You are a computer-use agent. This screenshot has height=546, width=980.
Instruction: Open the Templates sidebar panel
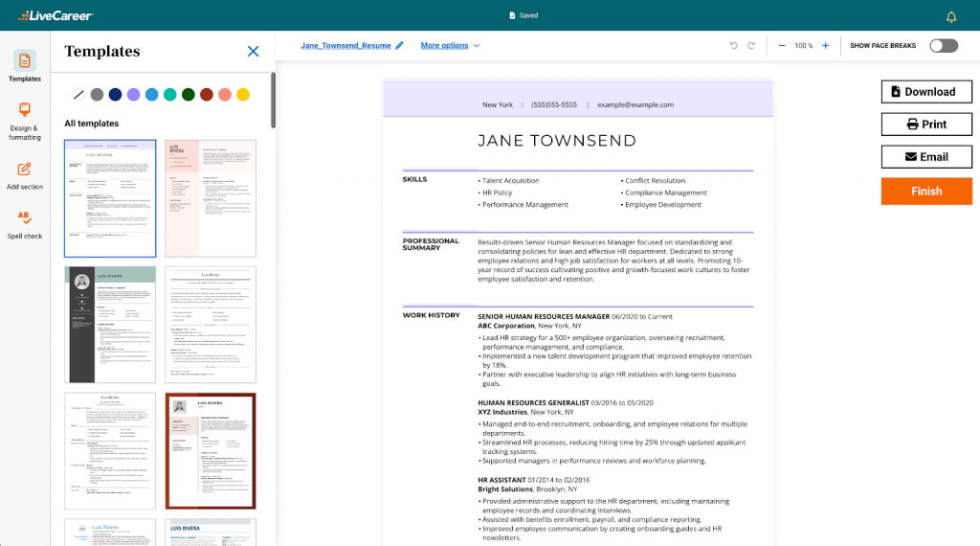tap(25, 65)
